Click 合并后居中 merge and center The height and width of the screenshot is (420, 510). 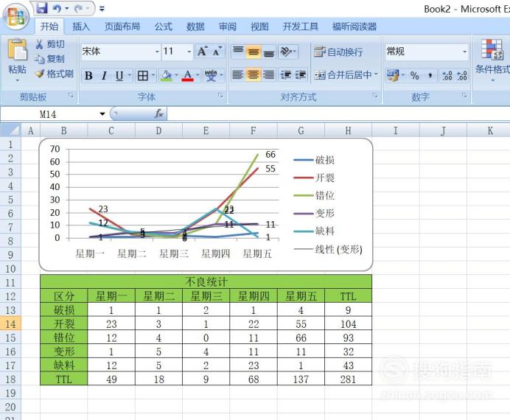click(343, 75)
